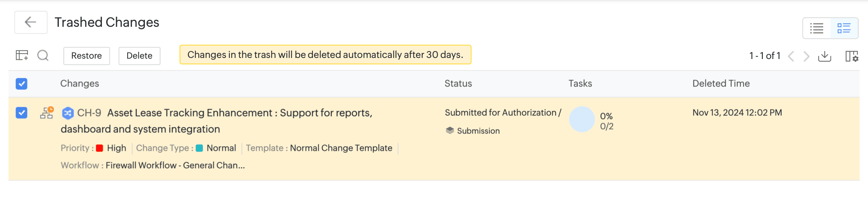Switch to the detailed list view icon
This screenshot has width=868, height=197.
click(x=844, y=28)
